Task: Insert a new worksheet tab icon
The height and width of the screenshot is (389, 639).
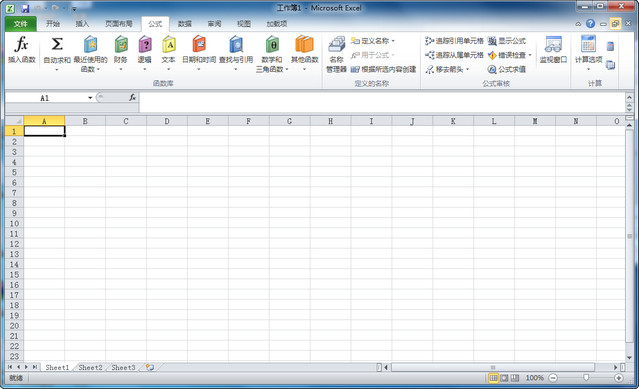Action: [150, 367]
